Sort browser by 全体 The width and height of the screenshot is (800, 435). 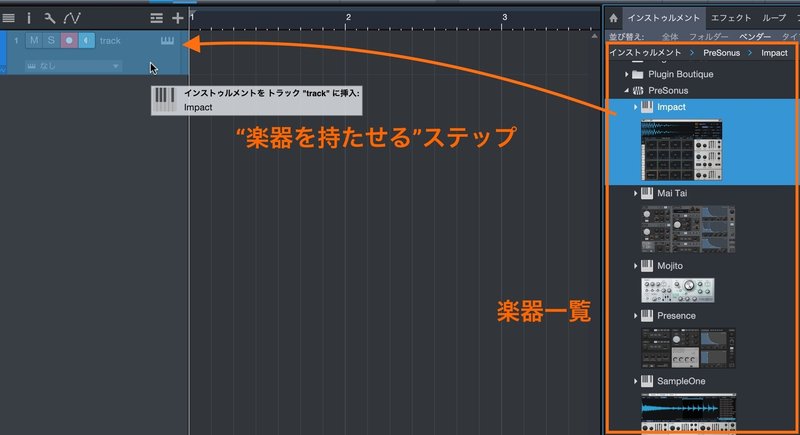tap(670, 37)
